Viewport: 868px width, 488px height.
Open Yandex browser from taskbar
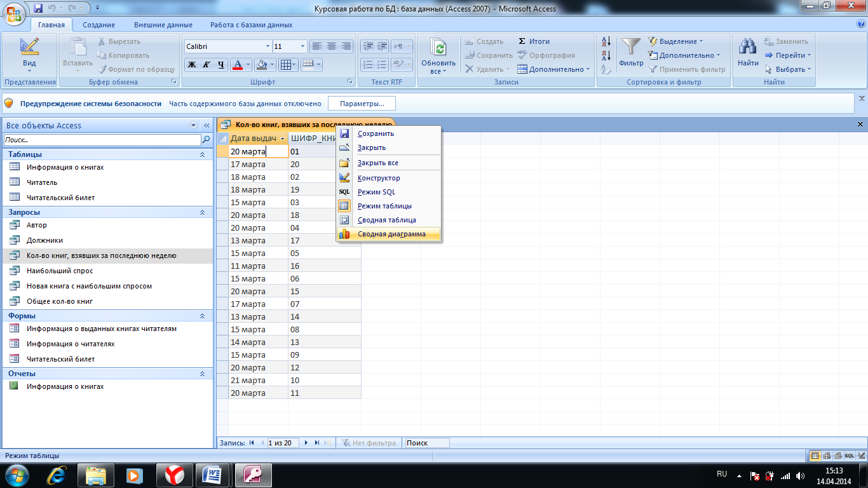tap(175, 475)
